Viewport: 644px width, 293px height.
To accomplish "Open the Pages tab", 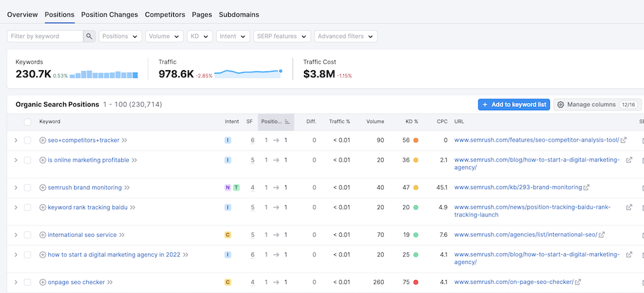I will tap(202, 14).
